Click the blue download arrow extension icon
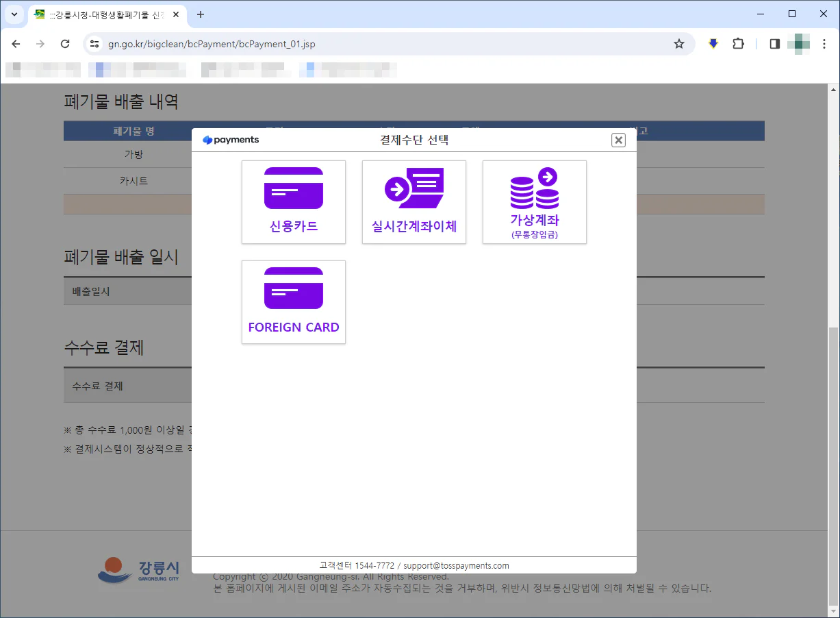The width and height of the screenshot is (840, 618). point(713,44)
